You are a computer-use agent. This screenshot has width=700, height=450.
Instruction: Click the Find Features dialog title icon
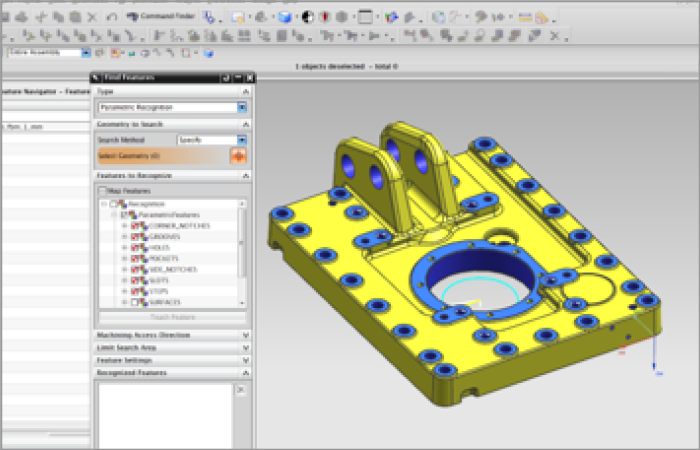96,78
